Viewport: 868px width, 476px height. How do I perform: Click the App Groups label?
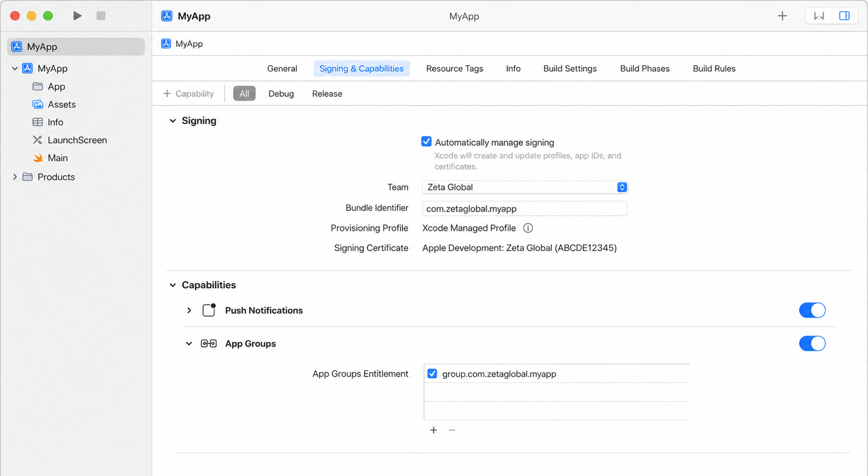[250, 344]
